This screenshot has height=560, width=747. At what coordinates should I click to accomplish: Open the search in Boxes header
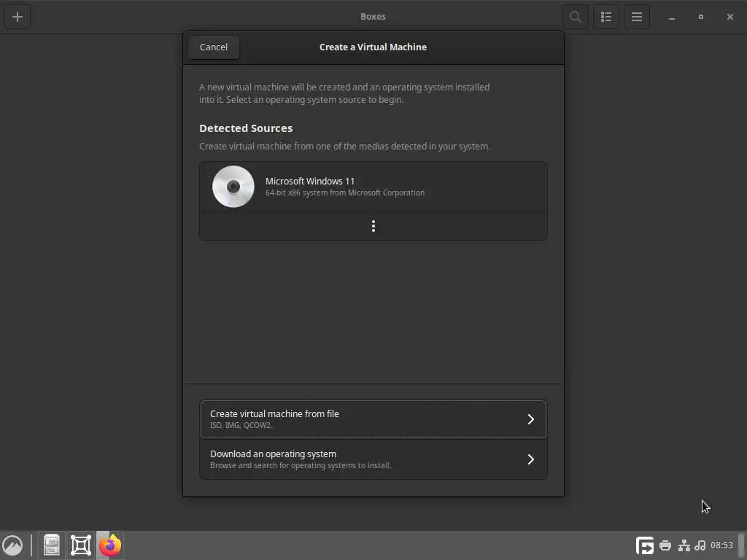tap(575, 17)
